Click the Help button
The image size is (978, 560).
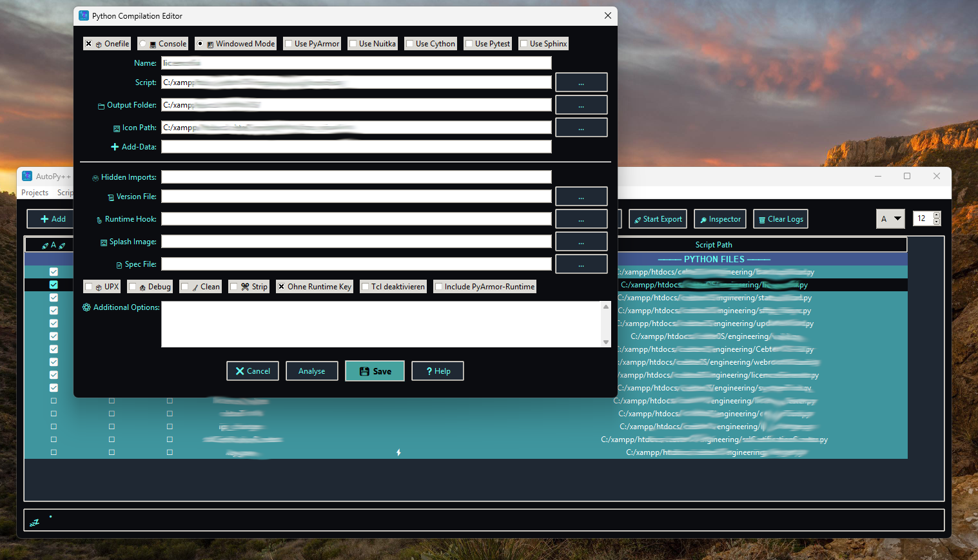click(437, 371)
